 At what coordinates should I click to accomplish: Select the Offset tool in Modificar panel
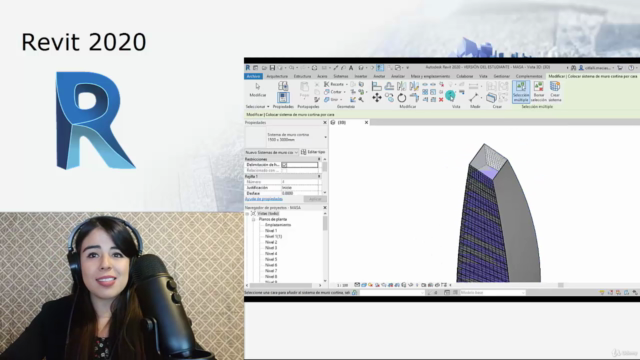pyautogui.click(x=389, y=86)
